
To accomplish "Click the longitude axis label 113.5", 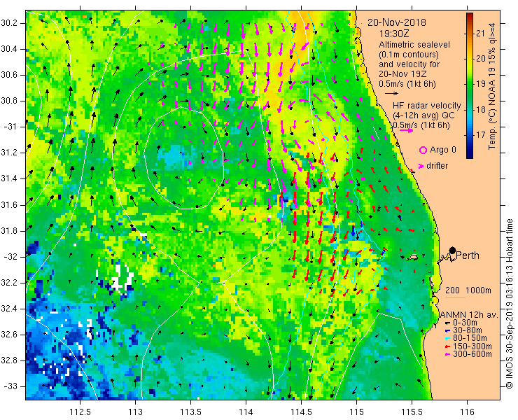I will coord(190,412).
